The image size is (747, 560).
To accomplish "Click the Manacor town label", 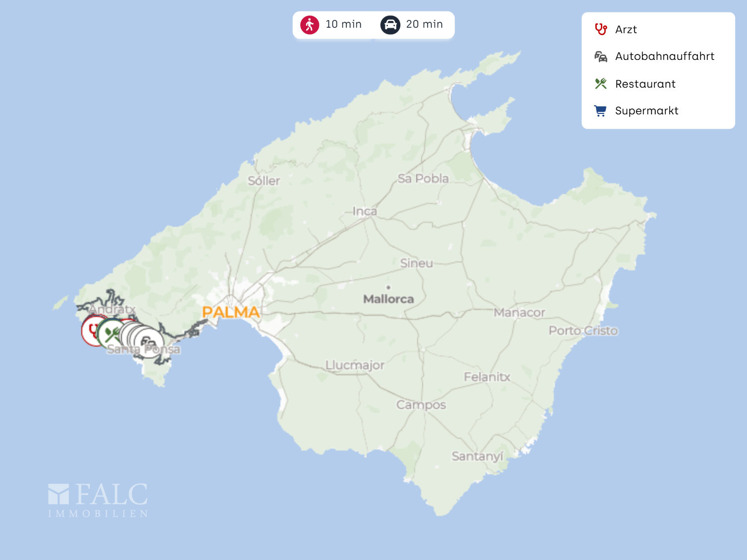I will pyautogui.click(x=519, y=313).
